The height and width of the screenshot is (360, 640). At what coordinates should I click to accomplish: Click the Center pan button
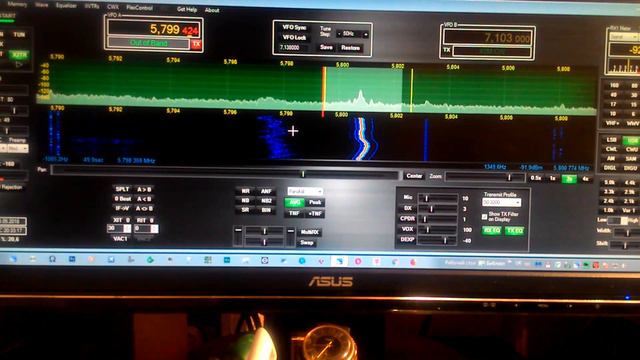(414, 176)
